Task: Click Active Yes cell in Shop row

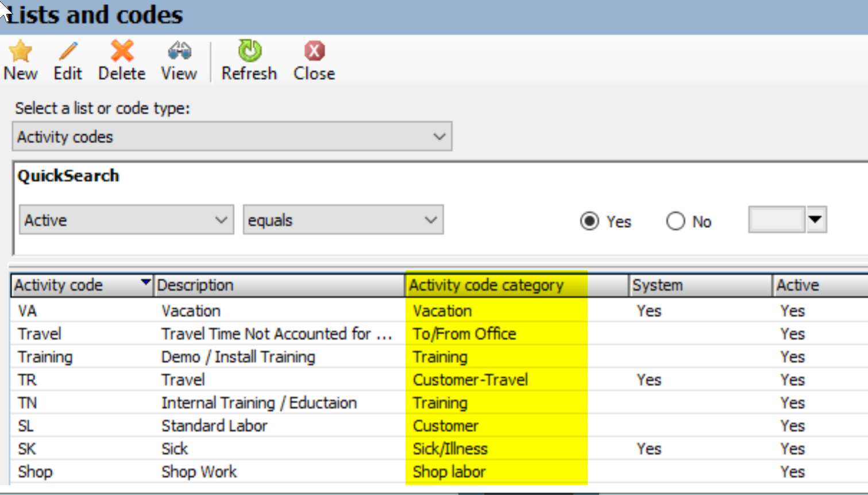Action: click(x=792, y=471)
